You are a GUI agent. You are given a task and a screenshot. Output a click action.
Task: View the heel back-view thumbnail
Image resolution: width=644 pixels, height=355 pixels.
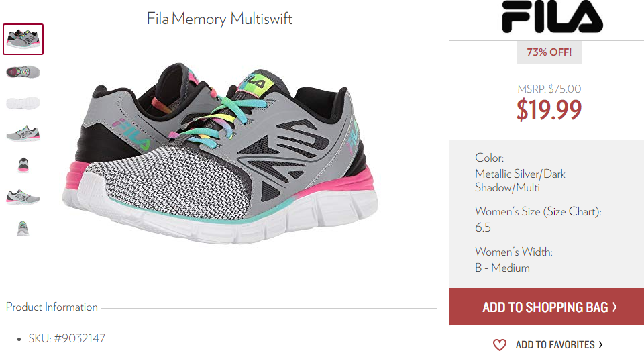[x=23, y=165]
